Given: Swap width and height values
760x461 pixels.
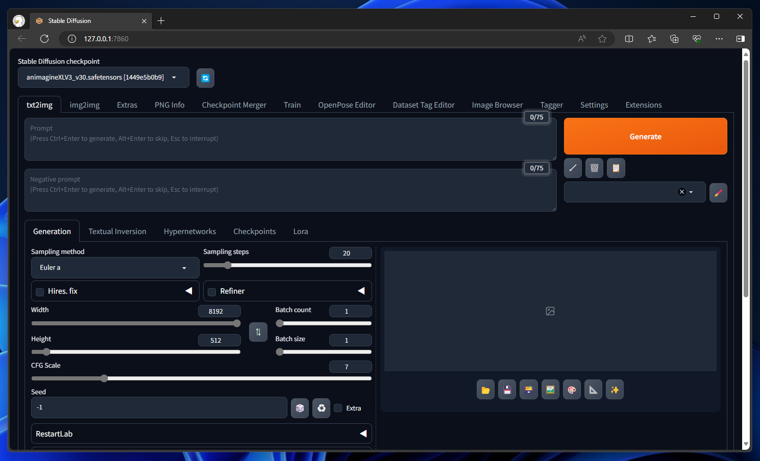Looking at the screenshot, I should tap(258, 332).
